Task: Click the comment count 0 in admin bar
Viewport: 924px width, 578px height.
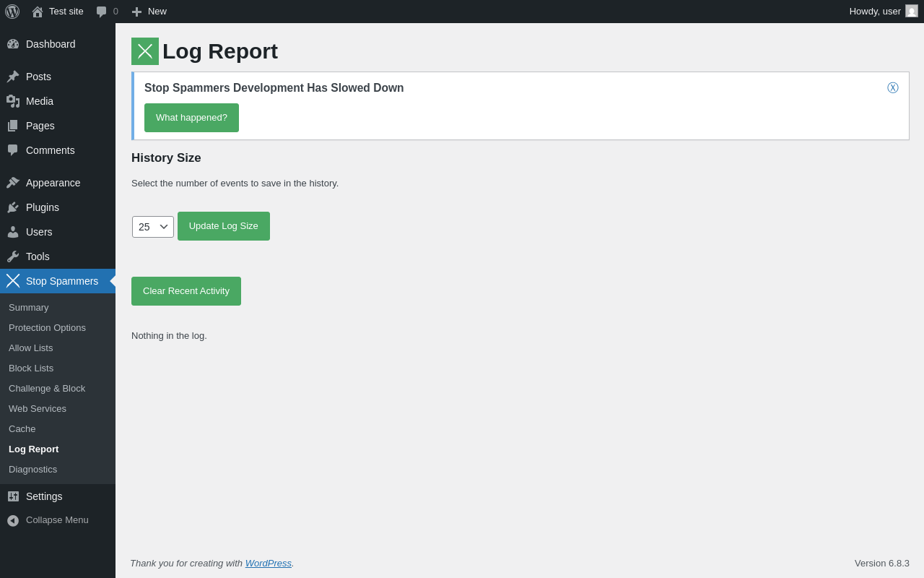Action: [115, 12]
